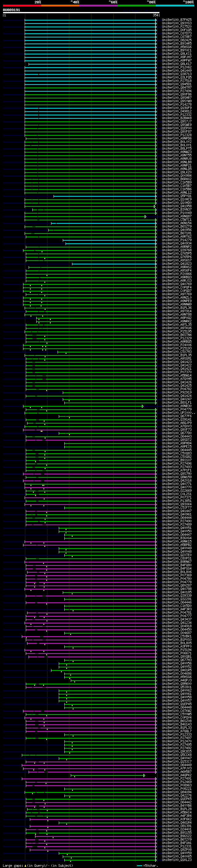Viewport: 197px width, 868px height.
Task: Click the purple ~60% identity legend bar
Action: coord(99,6)
